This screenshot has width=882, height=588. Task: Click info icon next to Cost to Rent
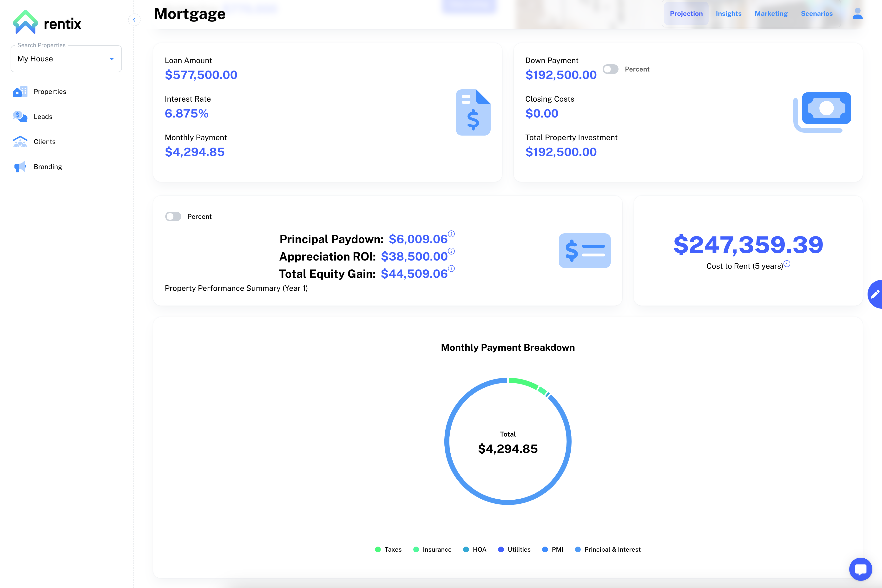pos(787,264)
